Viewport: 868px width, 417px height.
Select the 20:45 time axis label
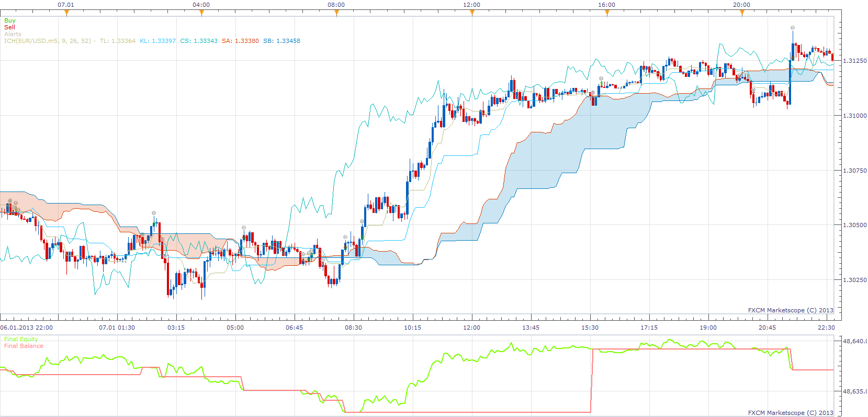[767, 328]
